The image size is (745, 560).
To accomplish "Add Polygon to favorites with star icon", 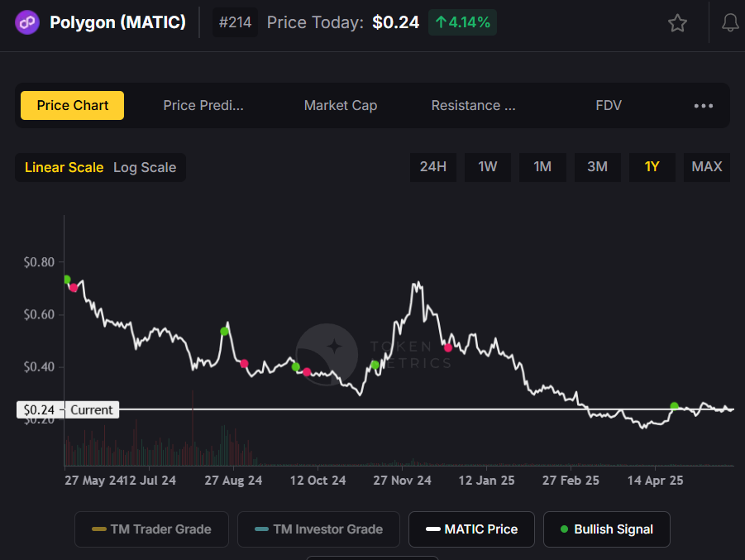I will pyautogui.click(x=677, y=23).
